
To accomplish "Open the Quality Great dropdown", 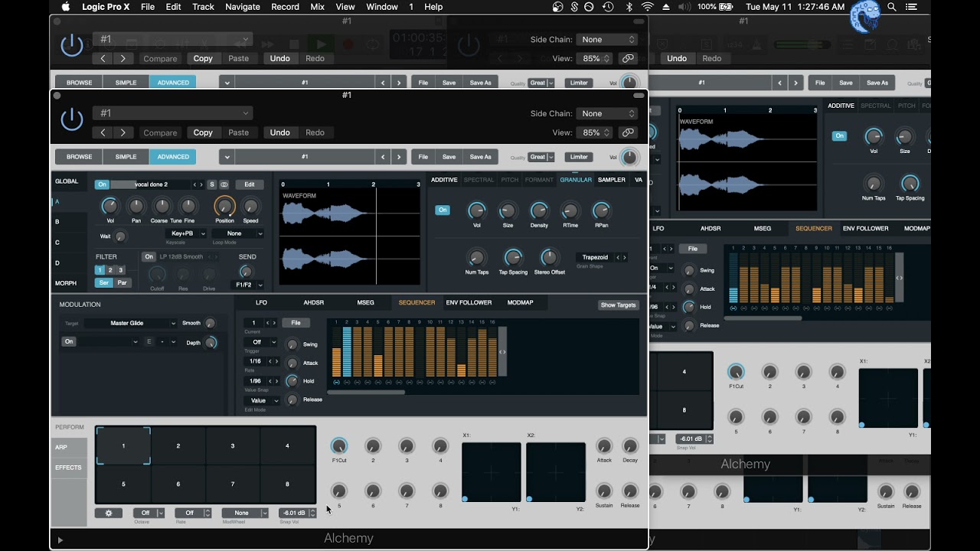I will click(541, 157).
